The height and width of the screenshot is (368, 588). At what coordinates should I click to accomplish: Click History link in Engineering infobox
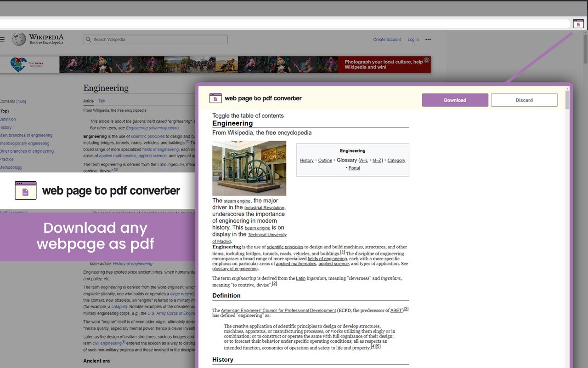306,161
